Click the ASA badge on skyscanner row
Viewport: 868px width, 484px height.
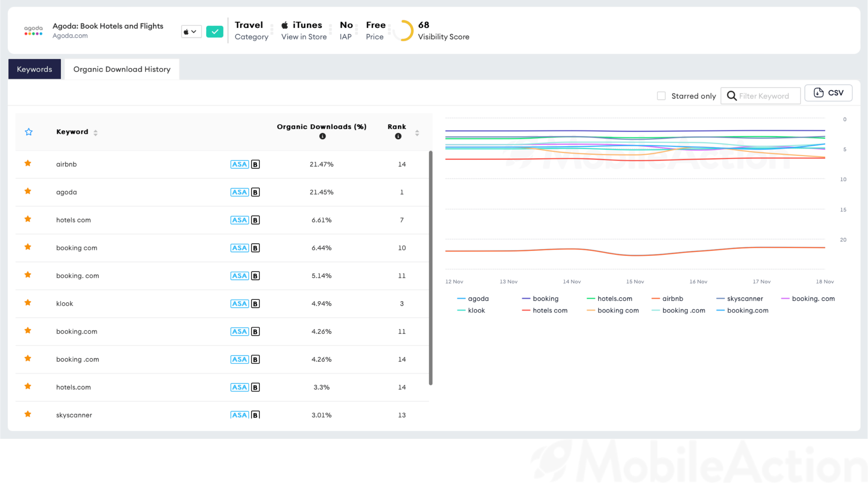tap(240, 415)
